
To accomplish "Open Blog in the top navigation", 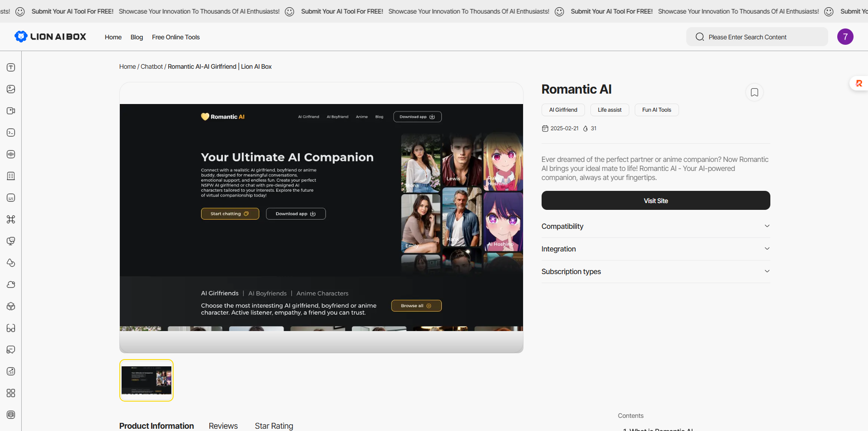I will [x=137, y=37].
